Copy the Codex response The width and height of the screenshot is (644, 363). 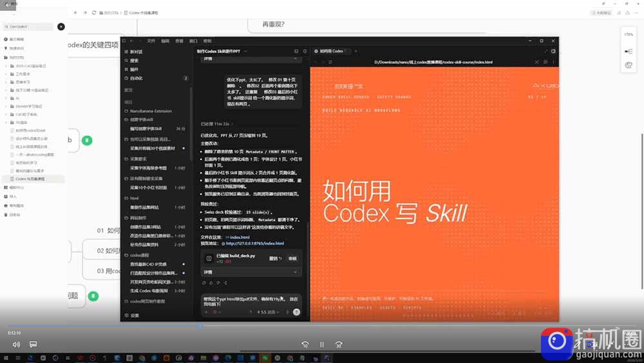tap(204, 283)
